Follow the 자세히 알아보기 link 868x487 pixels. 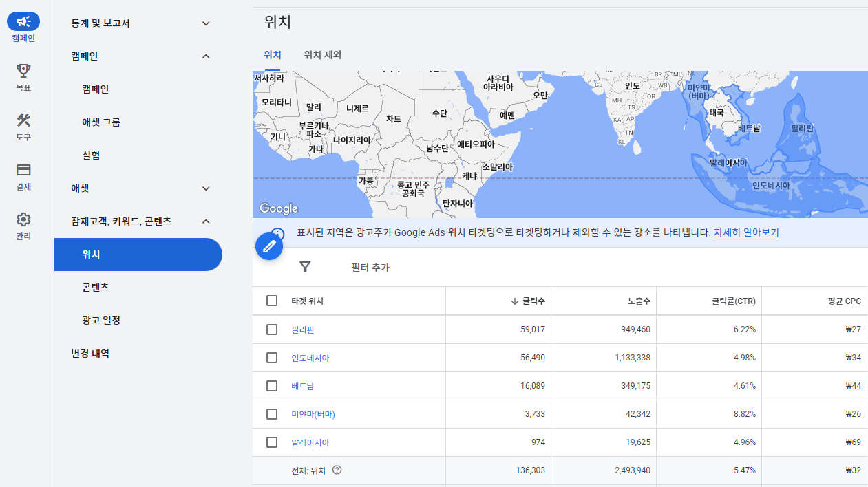coord(745,232)
